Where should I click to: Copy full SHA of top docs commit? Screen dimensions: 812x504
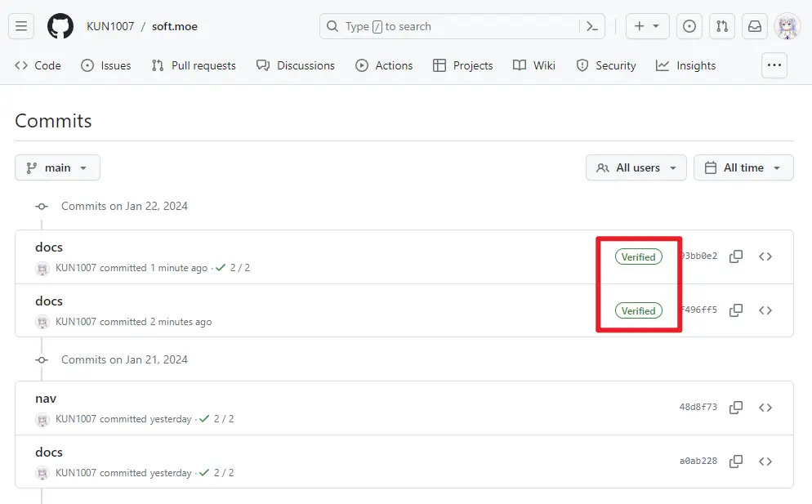[736, 256]
